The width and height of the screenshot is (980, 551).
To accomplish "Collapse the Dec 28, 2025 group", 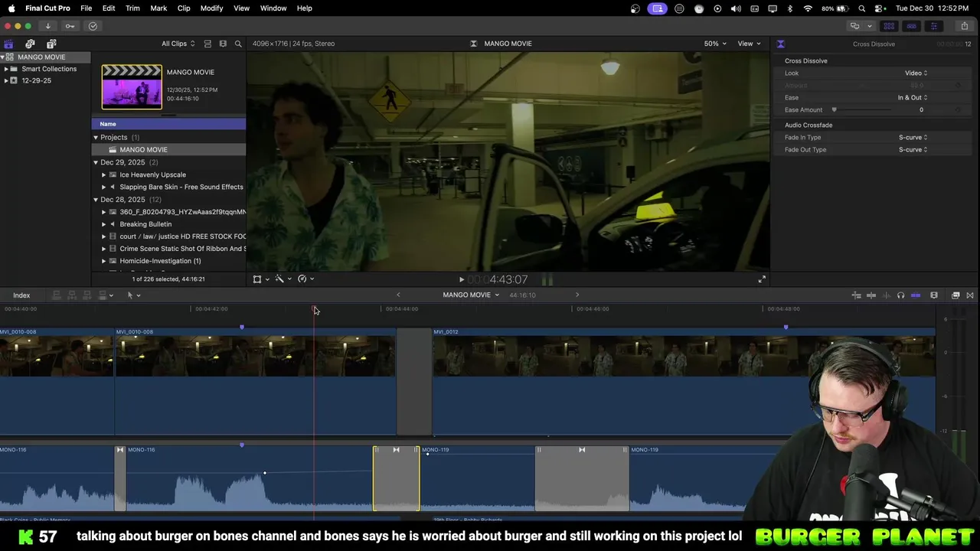I will pyautogui.click(x=96, y=200).
